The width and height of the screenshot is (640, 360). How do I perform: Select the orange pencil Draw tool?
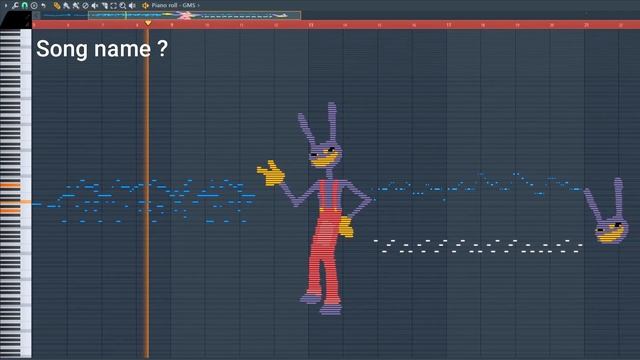57,6
